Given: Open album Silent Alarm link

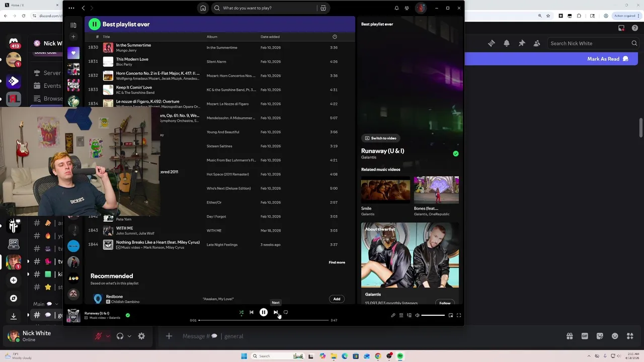Looking at the screenshot, I should click(x=216, y=62).
